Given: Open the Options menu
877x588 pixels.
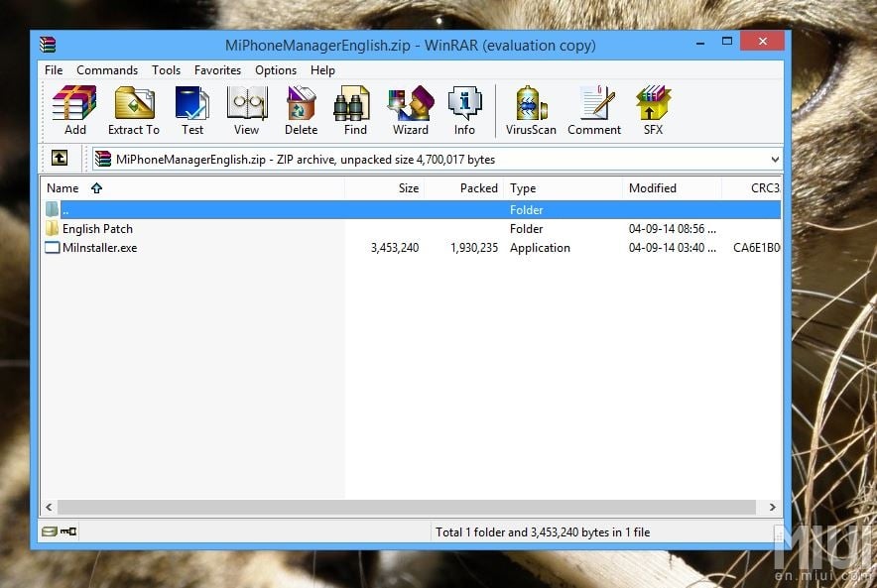Looking at the screenshot, I should coord(276,69).
